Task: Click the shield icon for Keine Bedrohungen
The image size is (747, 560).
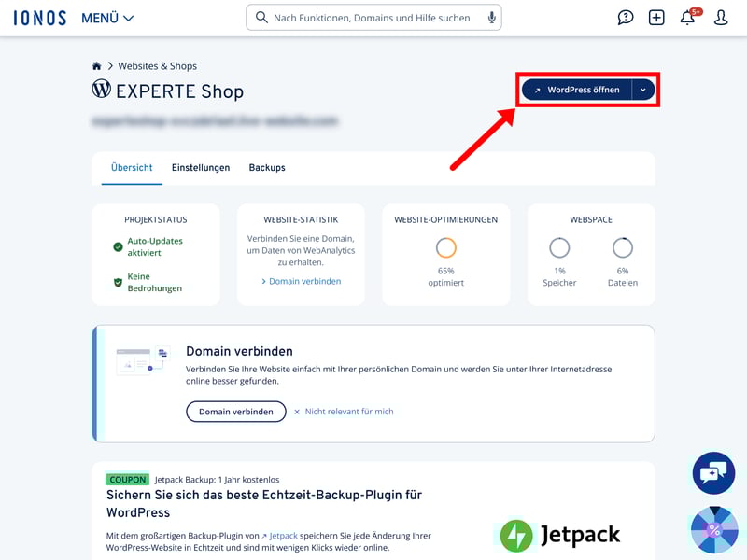Action: coord(118,283)
